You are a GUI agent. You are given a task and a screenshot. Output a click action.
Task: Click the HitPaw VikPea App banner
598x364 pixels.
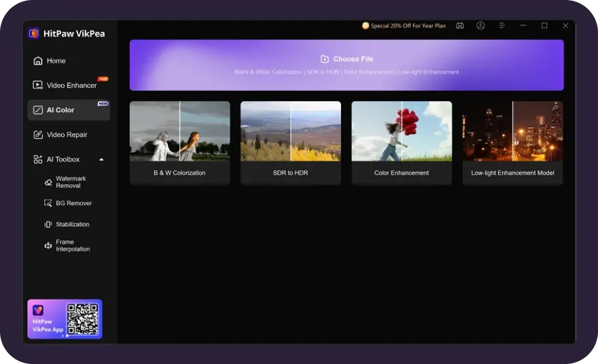pos(65,319)
